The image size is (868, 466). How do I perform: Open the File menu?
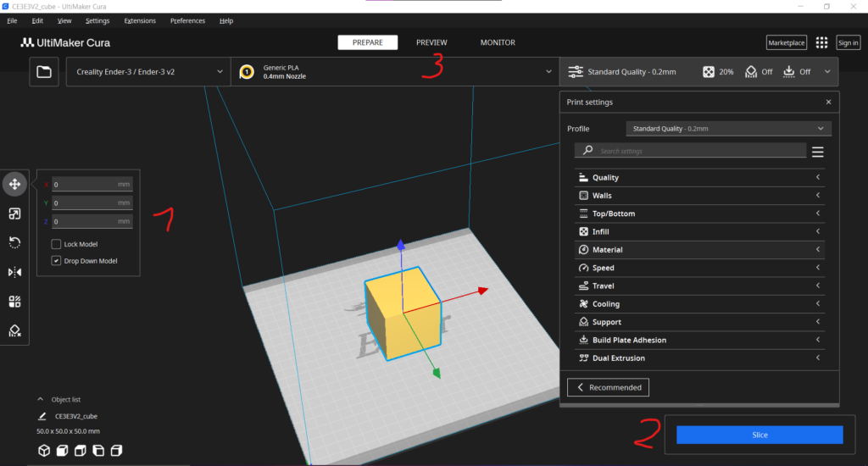coord(12,20)
